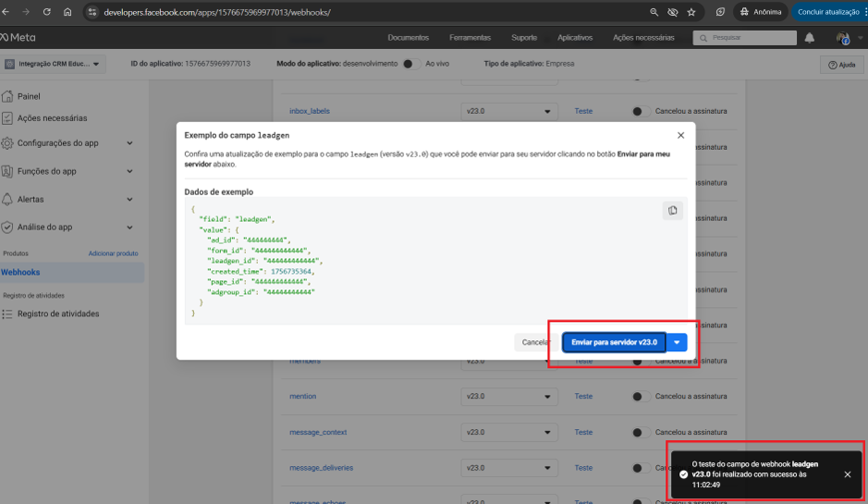Click the browser address bar URL

tap(217, 12)
